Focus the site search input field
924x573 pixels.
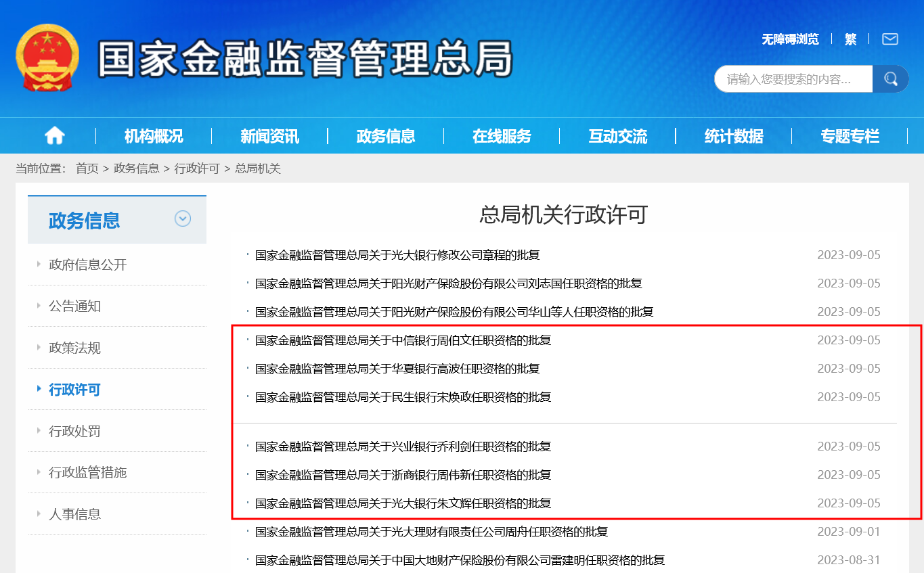click(793, 79)
